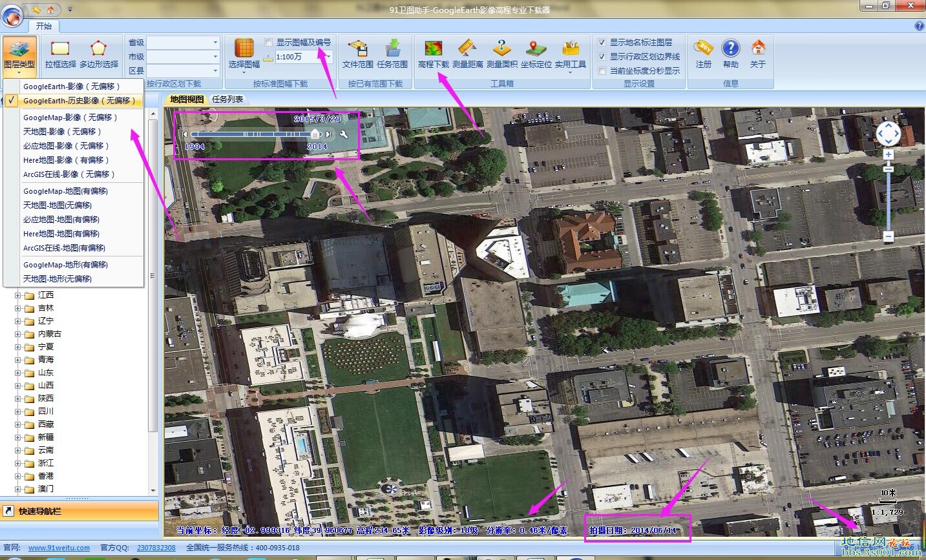Open the 帮助 help icon

point(731,48)
